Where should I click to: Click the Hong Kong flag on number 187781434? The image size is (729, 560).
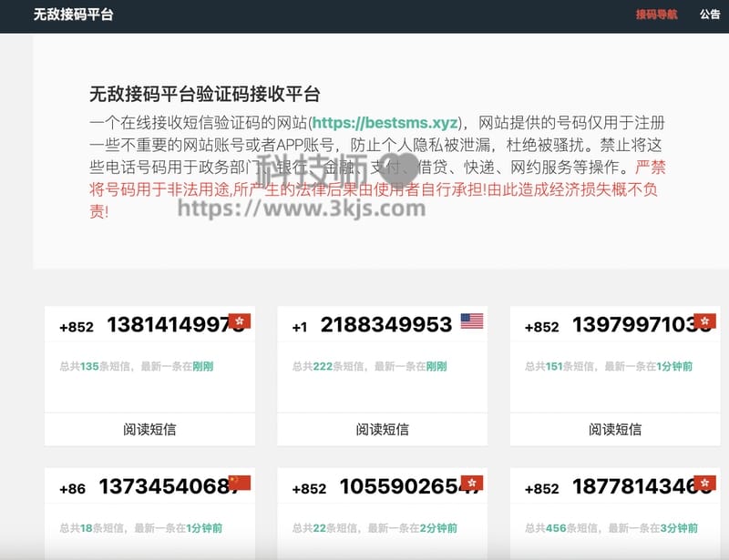[704, 483]
